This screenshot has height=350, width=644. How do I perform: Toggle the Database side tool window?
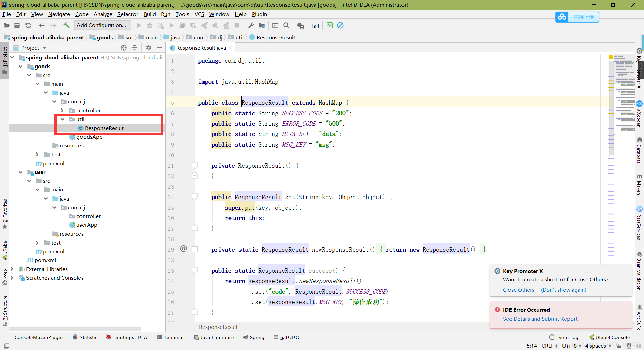(639, 150)
